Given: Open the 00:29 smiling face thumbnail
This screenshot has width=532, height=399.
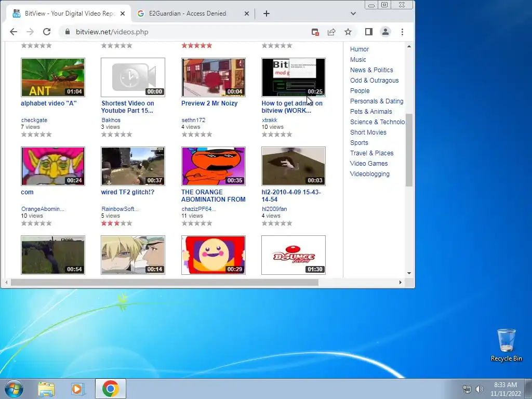Looking at the screenshot, I should coord(214,255).
